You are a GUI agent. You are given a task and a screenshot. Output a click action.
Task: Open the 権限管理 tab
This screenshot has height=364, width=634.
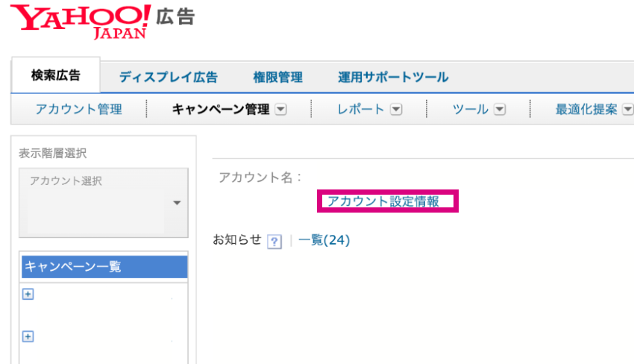coord(277,77)
